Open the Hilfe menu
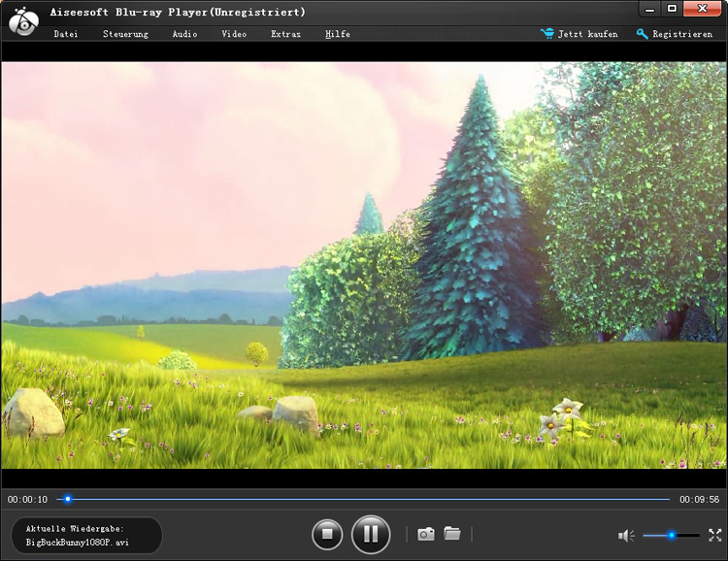 338,34
